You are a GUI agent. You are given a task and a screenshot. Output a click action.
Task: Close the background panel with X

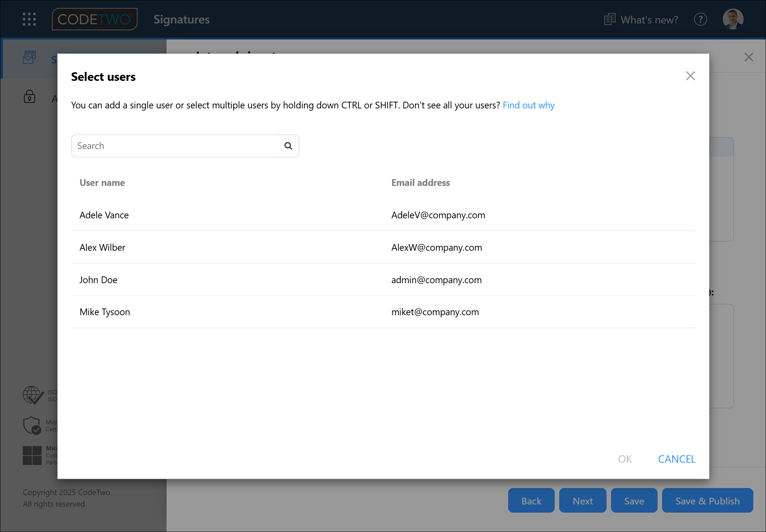pyautogui.click(x=748, y=57)
